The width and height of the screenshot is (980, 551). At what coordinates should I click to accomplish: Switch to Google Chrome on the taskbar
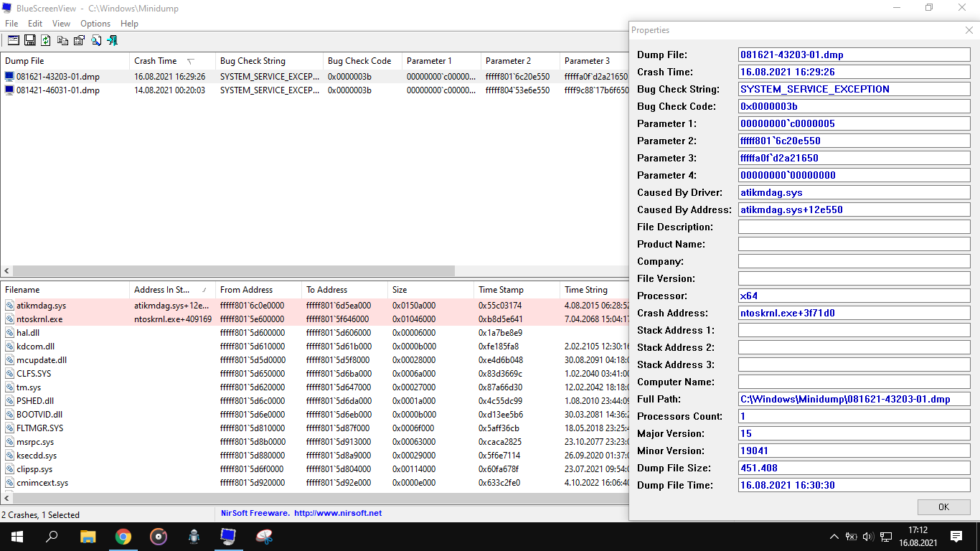[123, 537]
